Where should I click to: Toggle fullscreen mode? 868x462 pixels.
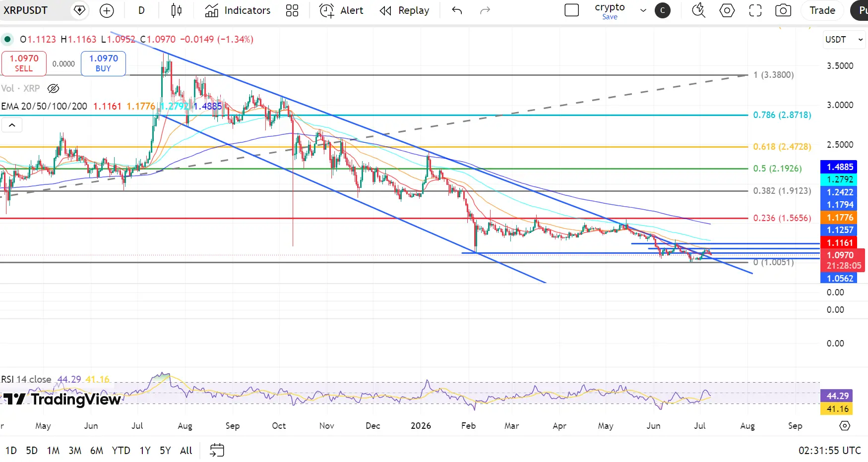click(x=755, y=10)
